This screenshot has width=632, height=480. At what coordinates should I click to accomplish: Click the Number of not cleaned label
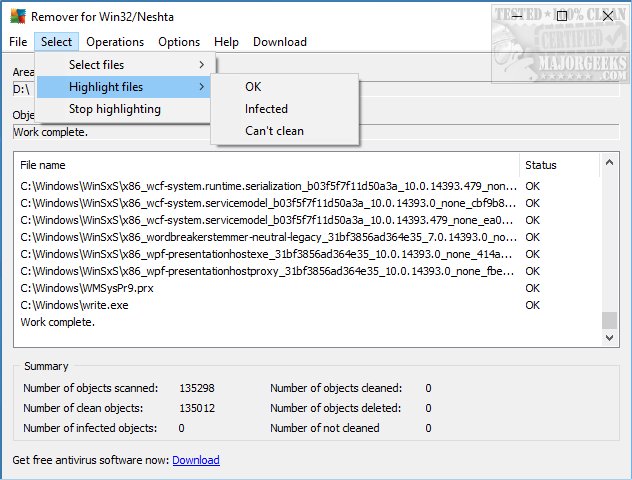tap(325, 428)
